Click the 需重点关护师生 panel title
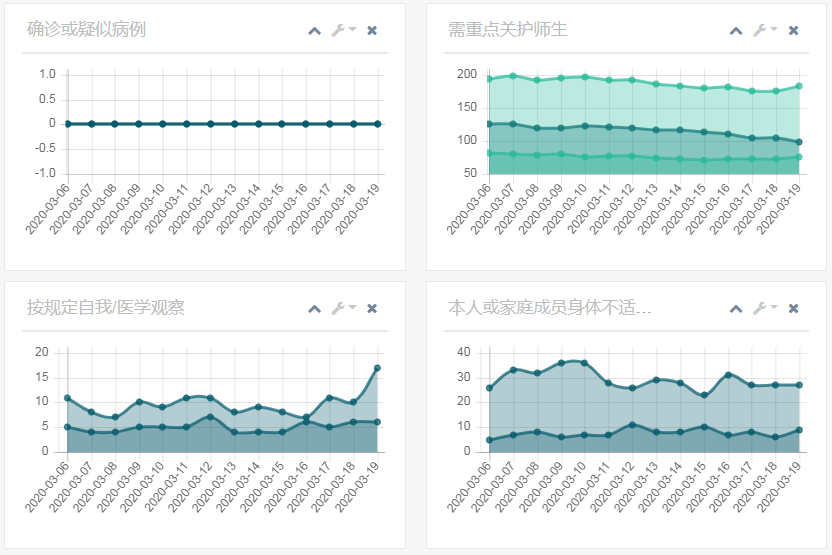This screenshot has height=555, width=832. (508, 30)
